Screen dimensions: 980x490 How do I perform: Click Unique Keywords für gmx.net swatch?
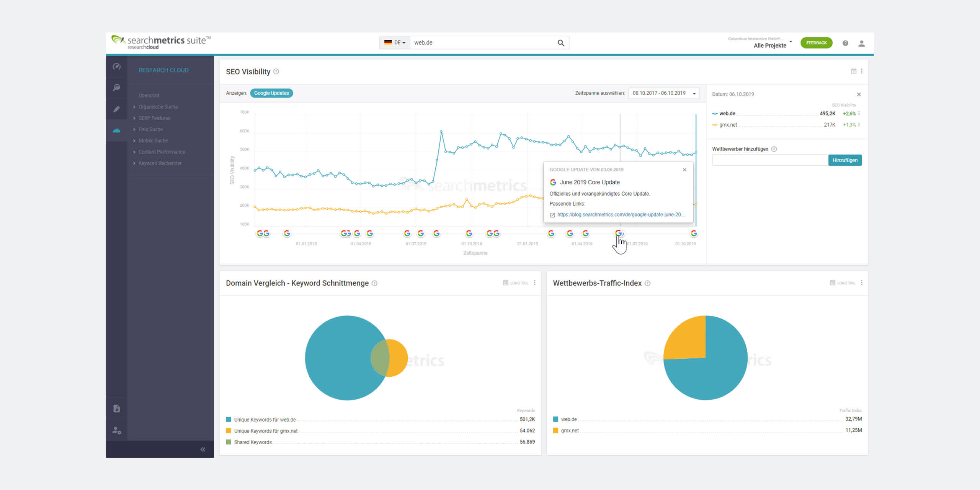(229, 431)
